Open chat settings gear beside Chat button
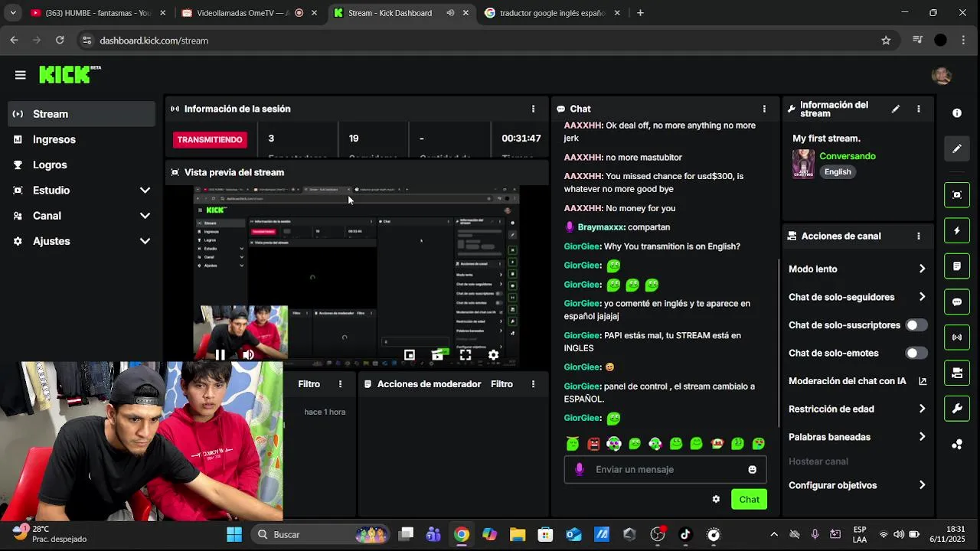Image resolution: width=980 pixels, height=551 pixels. (716, 500)
